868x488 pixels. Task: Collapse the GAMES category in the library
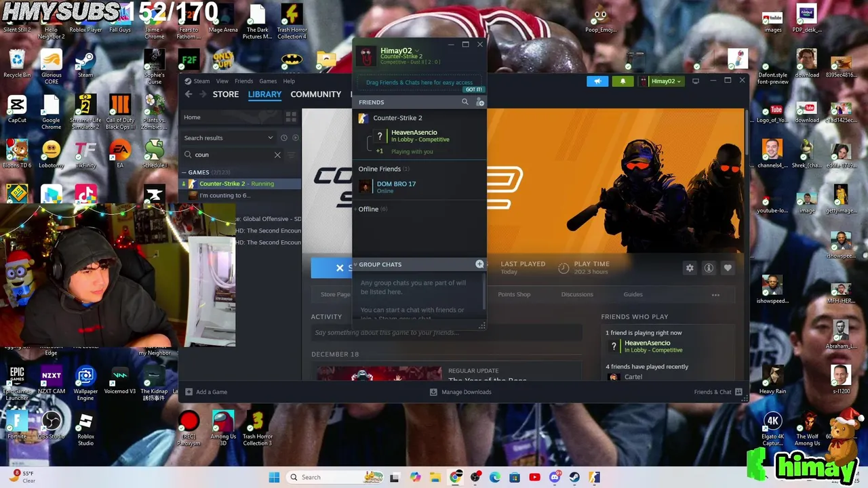pos(184,172)
